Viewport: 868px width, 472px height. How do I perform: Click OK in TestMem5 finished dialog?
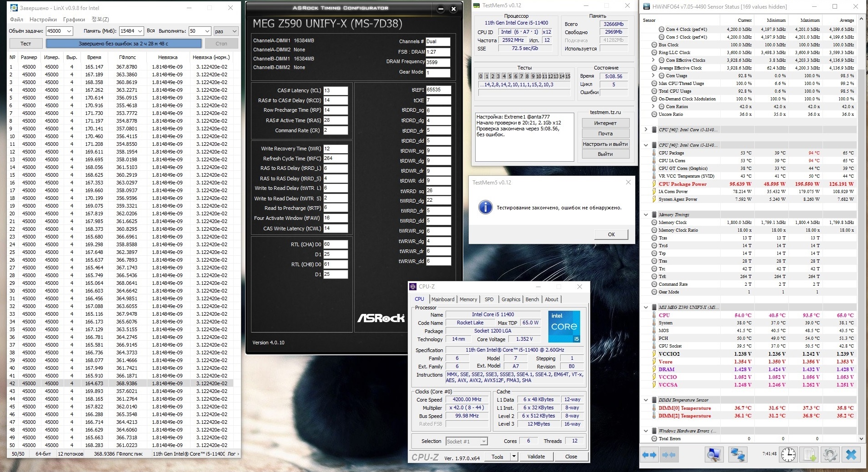611,234
